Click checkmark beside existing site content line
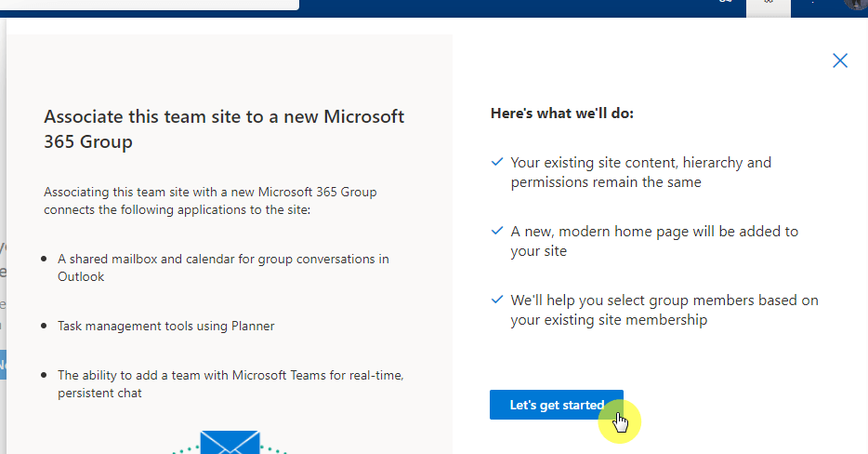 coord(497,162)
